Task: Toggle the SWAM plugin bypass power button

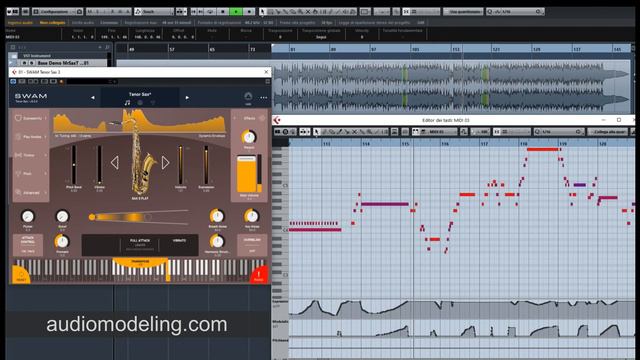Action: (x=13, y=82)
